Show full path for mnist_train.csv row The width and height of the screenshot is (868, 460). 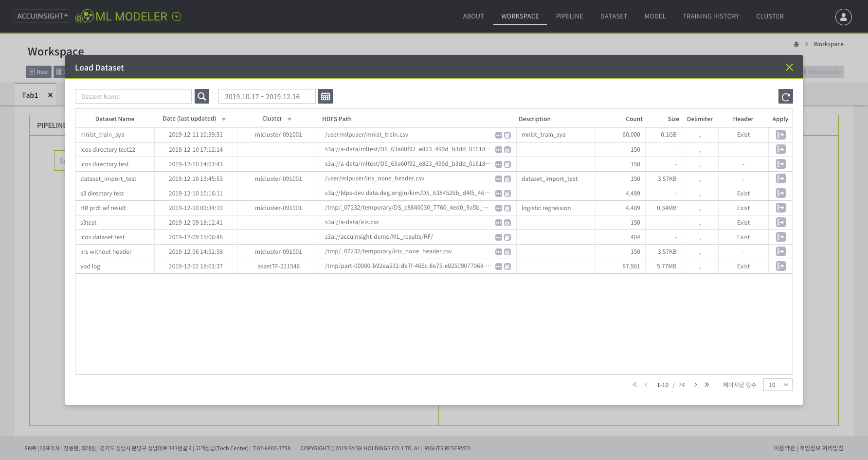pos(499,135)
